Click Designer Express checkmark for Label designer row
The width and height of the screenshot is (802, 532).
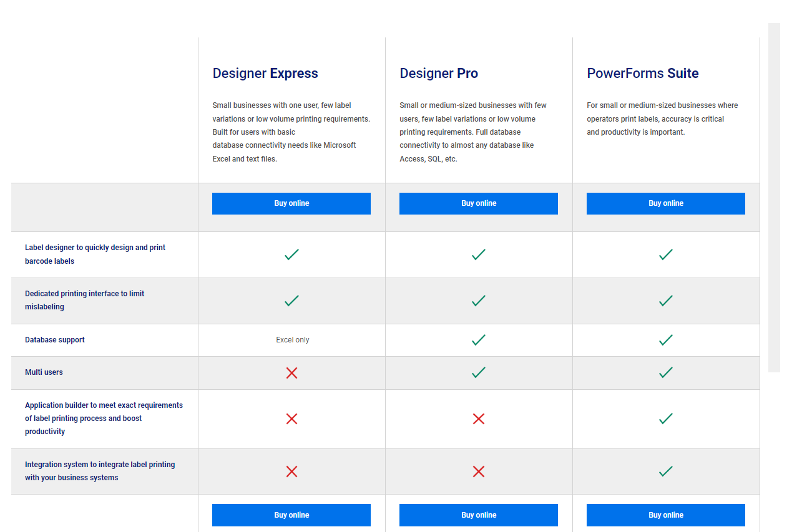tap(291, 254)
